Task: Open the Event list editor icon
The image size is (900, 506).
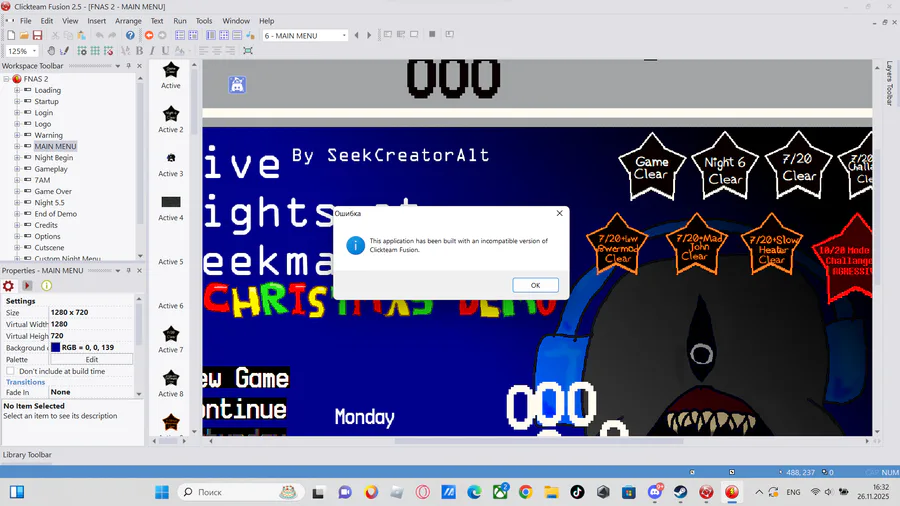Action: (x=236, y=36)
